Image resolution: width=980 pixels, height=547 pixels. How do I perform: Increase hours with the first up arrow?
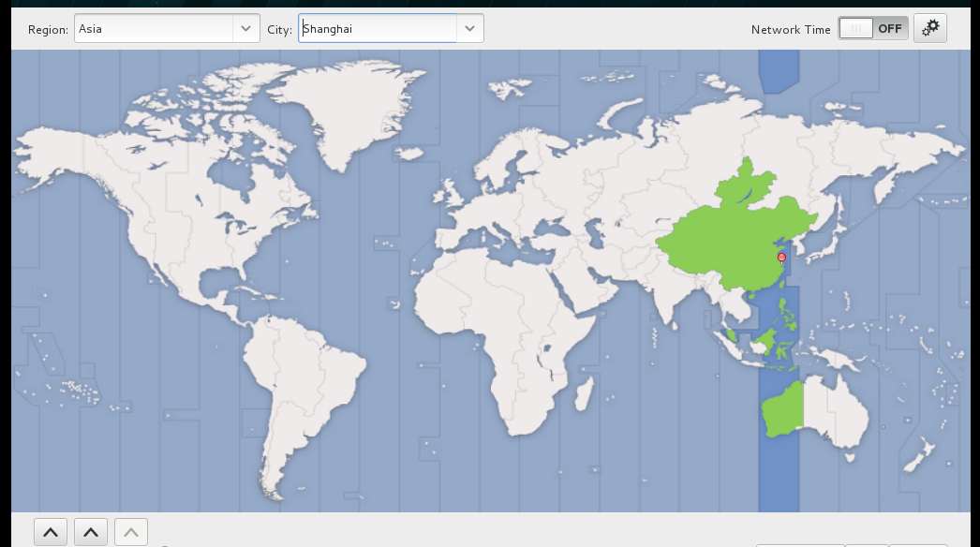pyautogui.click(x=51, y=533)
